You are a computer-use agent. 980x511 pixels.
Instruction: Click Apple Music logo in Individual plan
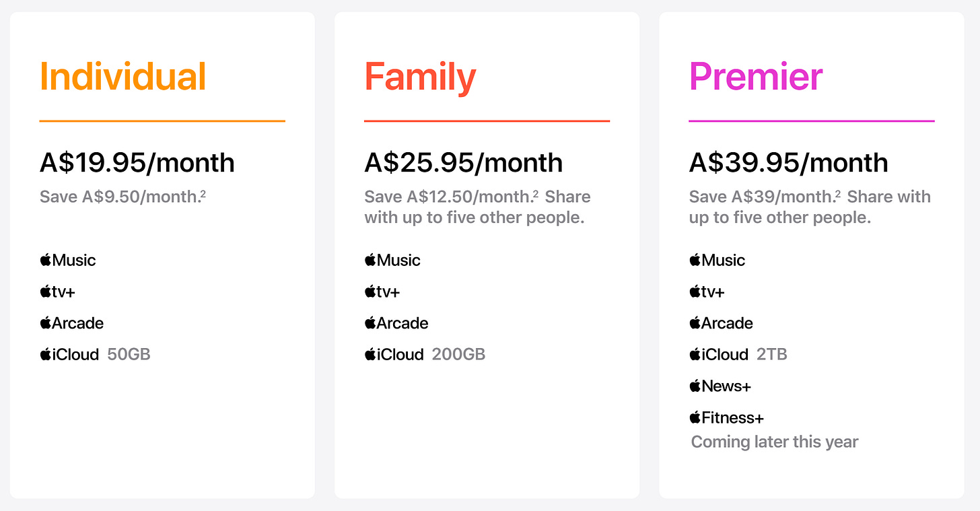(x=68, y=260)
